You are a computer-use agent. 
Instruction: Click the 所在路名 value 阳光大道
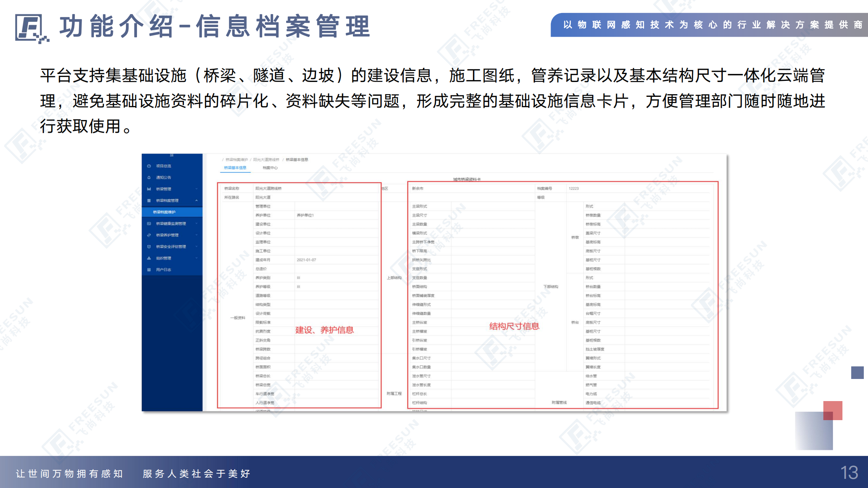pyautogui.click(x=263, y=197)
